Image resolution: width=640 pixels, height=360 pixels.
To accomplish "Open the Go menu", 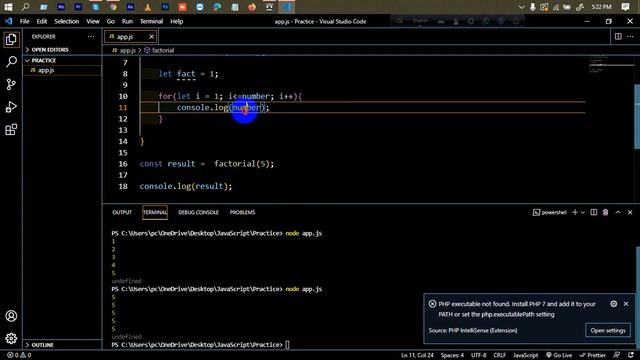I will [111, 21].
